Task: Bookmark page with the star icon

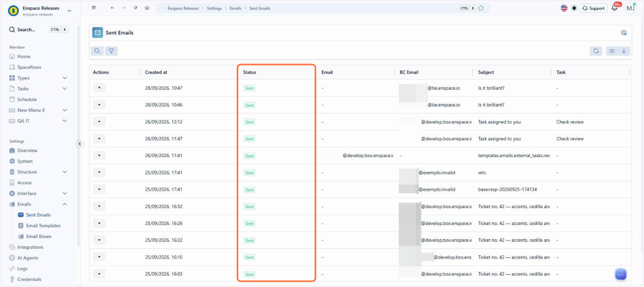Action: (481, 8)
